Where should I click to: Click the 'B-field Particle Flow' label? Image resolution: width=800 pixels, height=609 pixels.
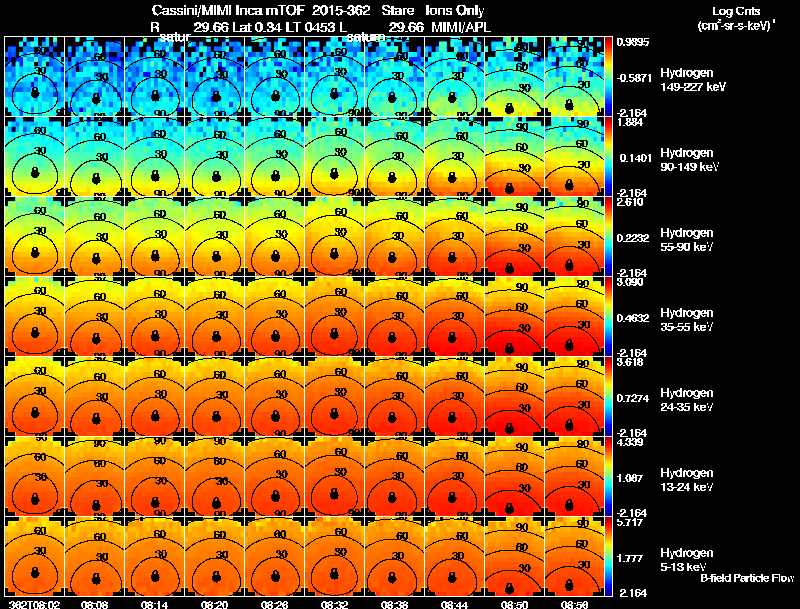tap(747, 578)
